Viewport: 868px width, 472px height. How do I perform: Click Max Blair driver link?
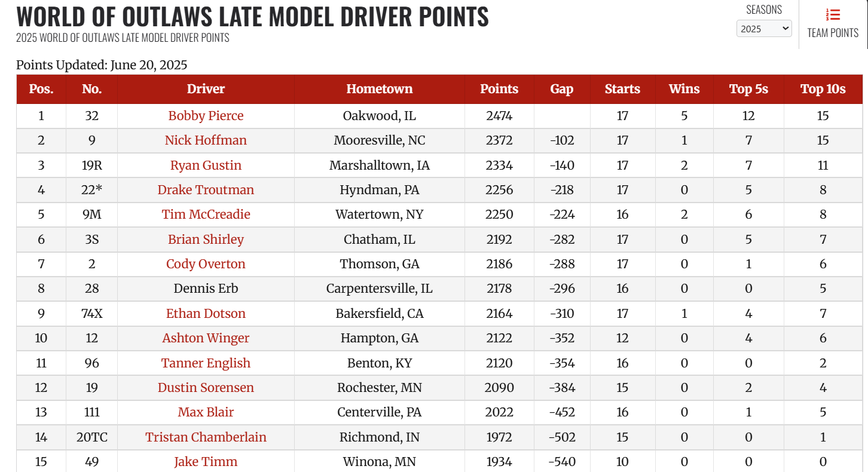206,412
